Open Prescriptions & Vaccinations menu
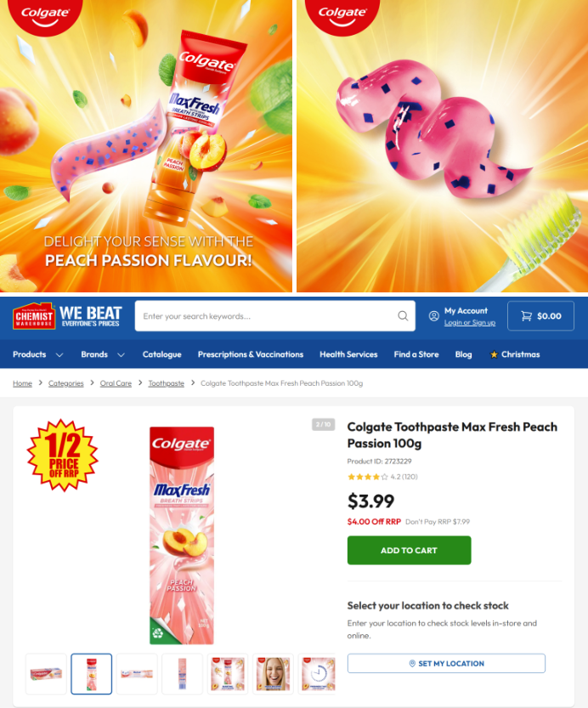This screenshot has width=588, height=708. pyautogui.click(x=251, y=354)
